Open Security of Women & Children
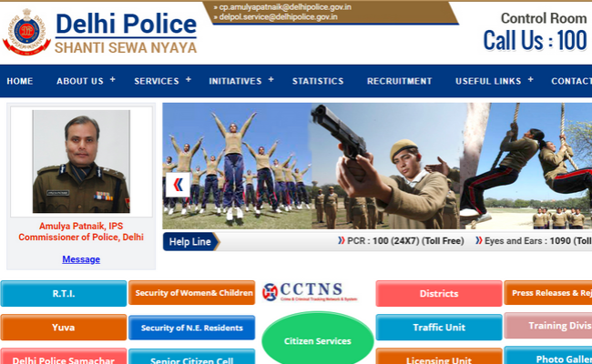Viewport: 592px width, 364px height. click(191, 293)
